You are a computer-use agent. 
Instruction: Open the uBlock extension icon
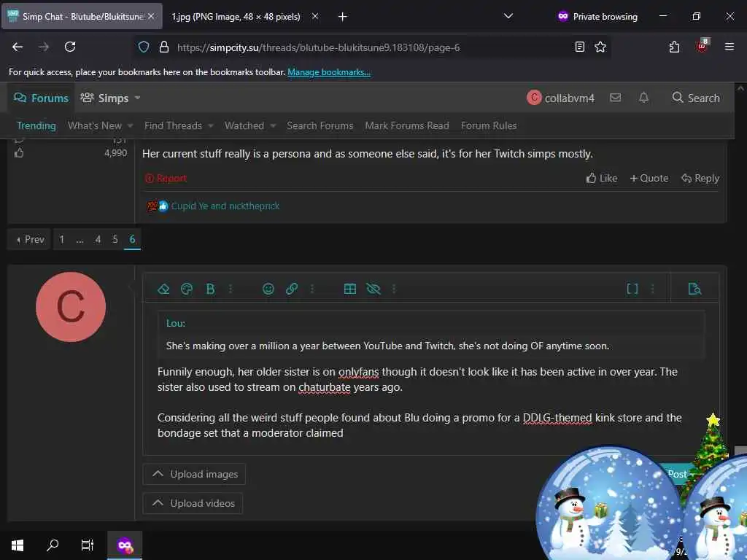coord(702,46)
